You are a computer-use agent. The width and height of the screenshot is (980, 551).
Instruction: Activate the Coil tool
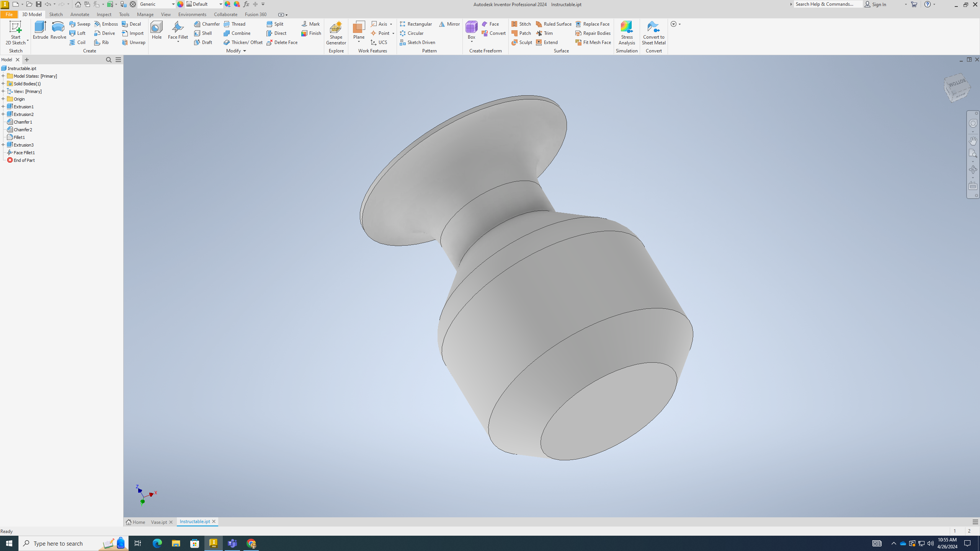[78, 42]
